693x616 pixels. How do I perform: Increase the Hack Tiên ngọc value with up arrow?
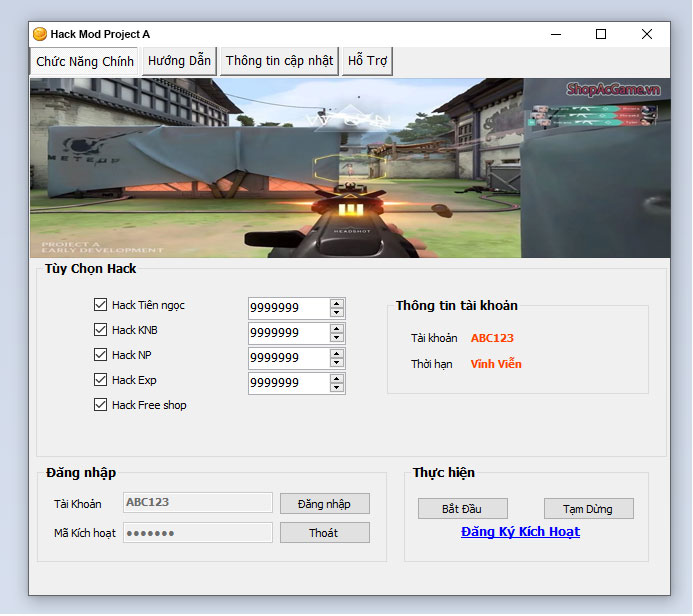click(337, 304)
